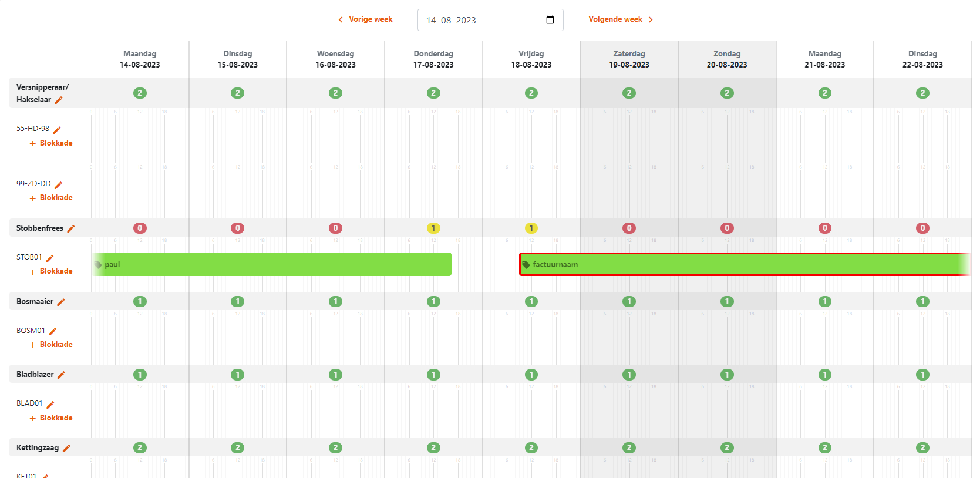Screen dimensions: 980x478
Task: Click Bladblazer badge for Zaterdag 19-08
Action: tap(629, 375)
